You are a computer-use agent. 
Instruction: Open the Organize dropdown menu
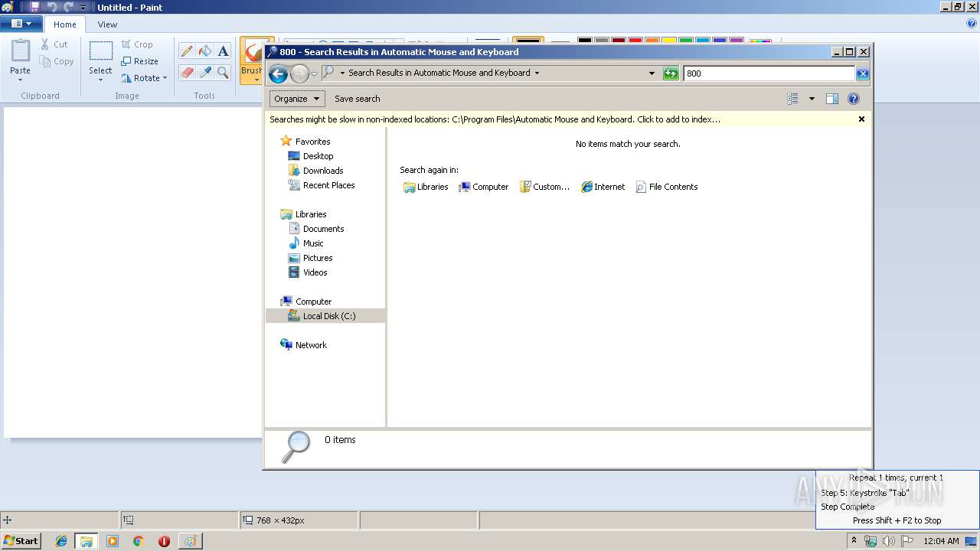(297, 99)
